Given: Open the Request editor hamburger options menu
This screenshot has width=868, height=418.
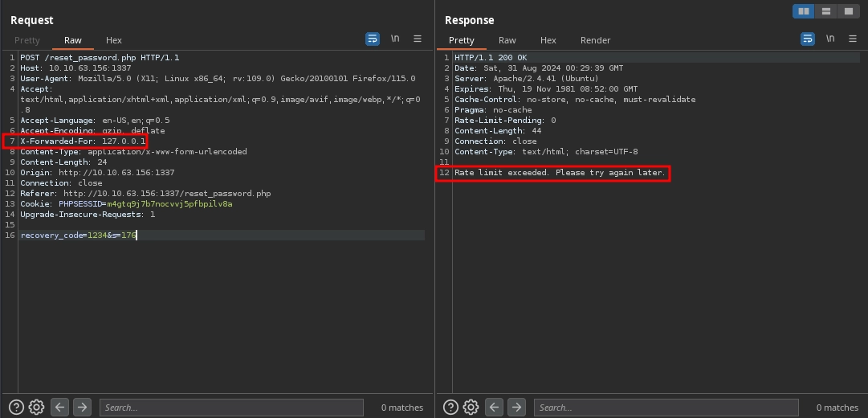Looking at the screenshot, I should coord(418,39).
